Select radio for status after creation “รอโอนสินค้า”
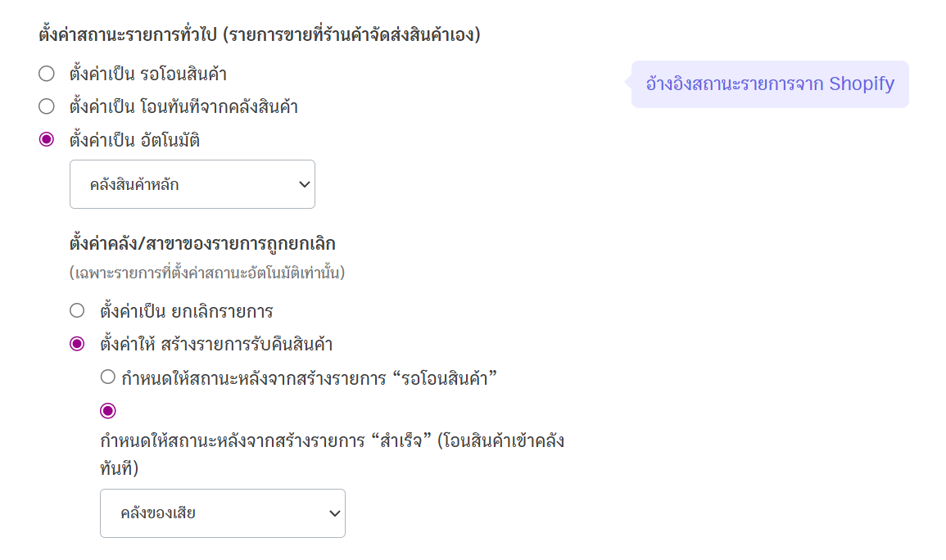Viewport: 946px width, 560px height. pyautogui.click(x=108, y=377)
